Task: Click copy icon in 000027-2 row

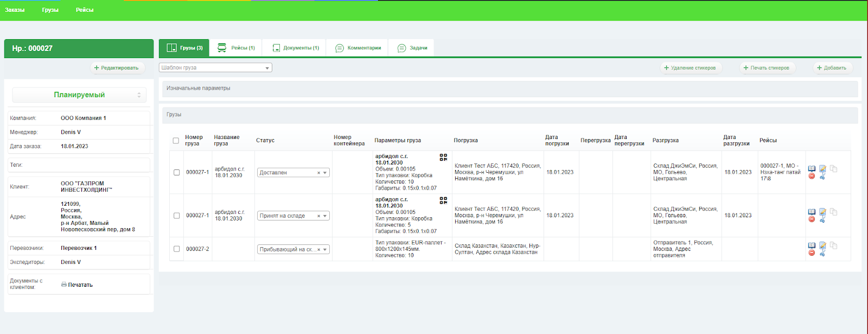Action: [x=833, y=245]
